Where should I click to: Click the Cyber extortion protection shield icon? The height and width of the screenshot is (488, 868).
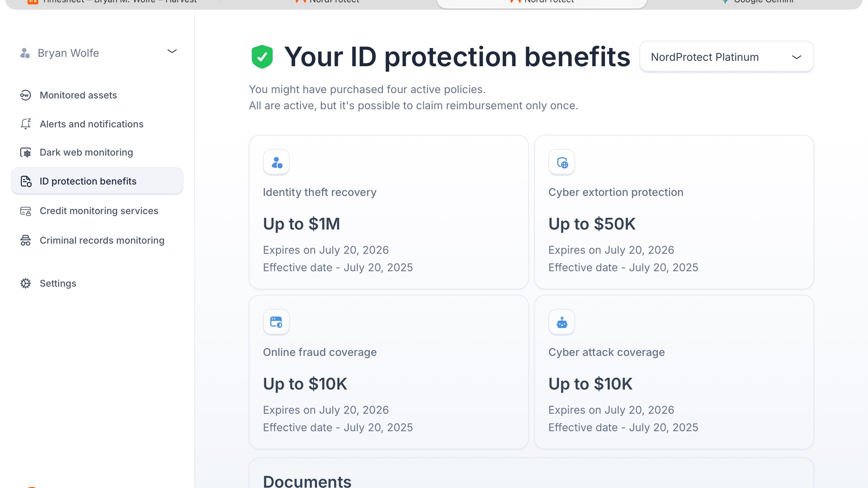coord(562,162)
